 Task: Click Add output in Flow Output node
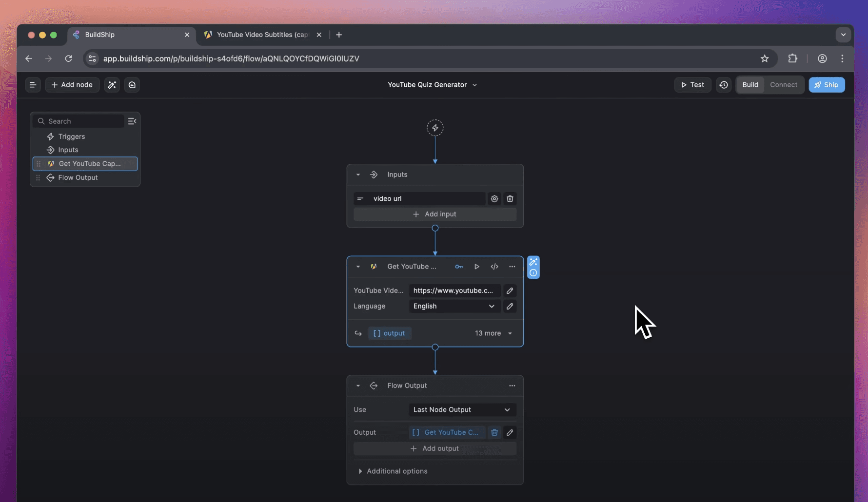(x=435, y=448)
